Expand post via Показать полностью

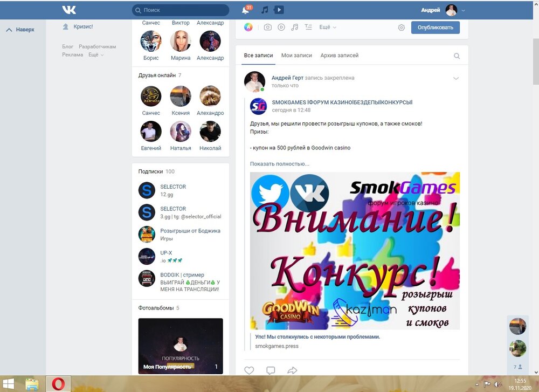279,164
